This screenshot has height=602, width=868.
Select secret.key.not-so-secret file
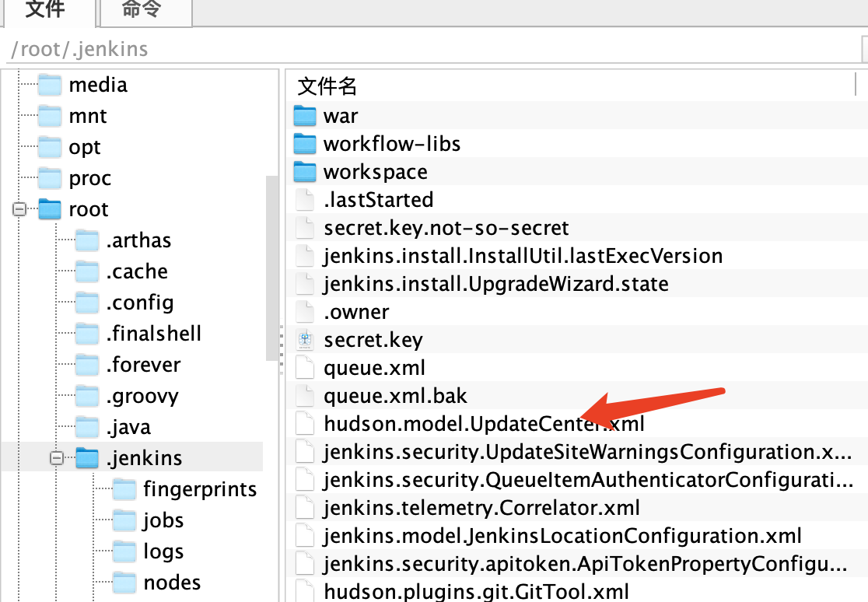446,228
